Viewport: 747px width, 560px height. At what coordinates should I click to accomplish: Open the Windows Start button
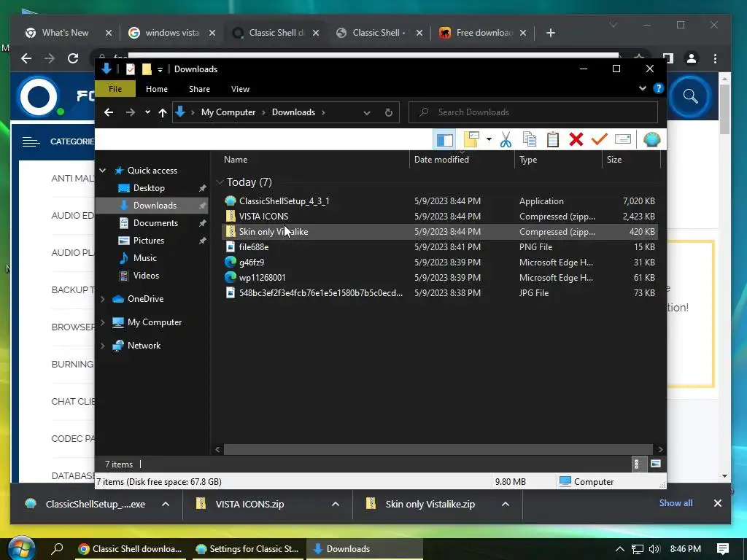click(x=20, y=549)
